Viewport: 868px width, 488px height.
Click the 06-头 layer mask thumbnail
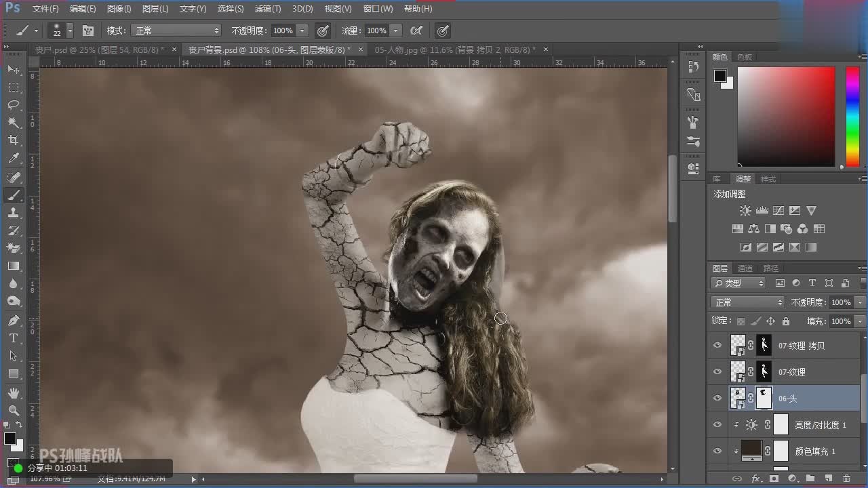[x=764, y=399]
